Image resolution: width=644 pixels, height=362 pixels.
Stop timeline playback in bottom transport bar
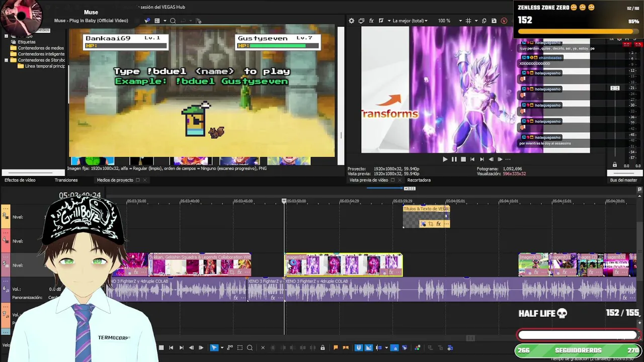[161, 347]
